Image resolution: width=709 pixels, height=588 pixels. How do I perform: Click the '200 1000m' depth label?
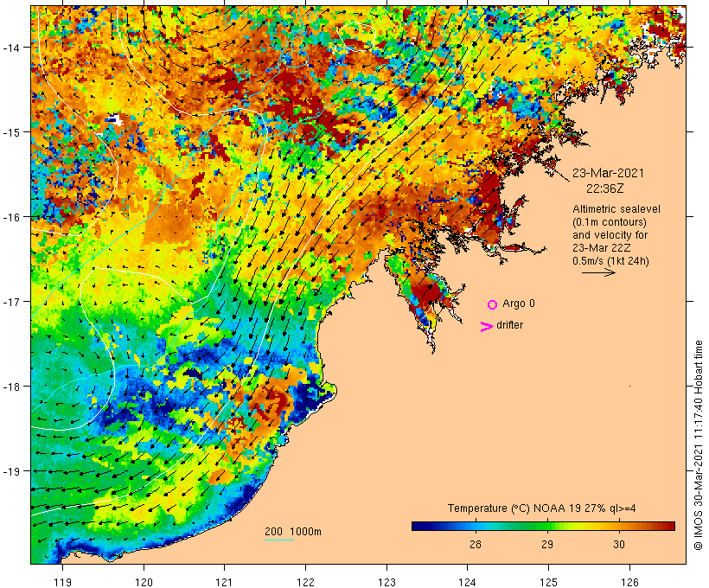(x=293, y=532)
